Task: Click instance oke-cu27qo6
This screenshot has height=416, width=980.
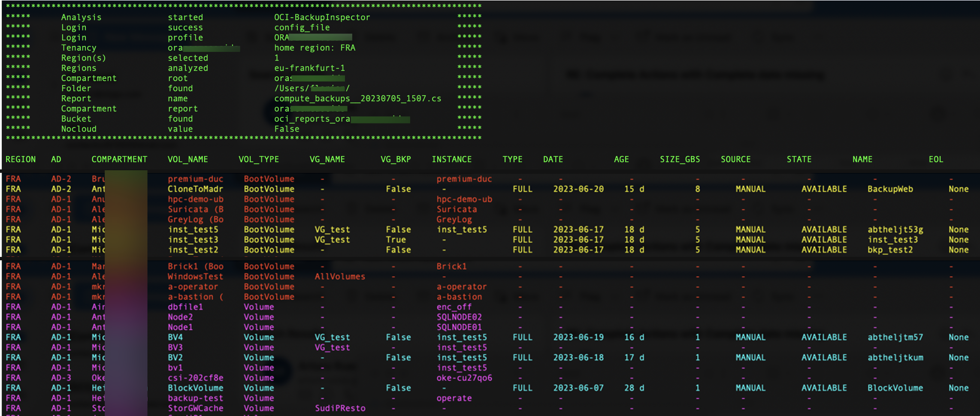Action: click(x=464, y=377)
